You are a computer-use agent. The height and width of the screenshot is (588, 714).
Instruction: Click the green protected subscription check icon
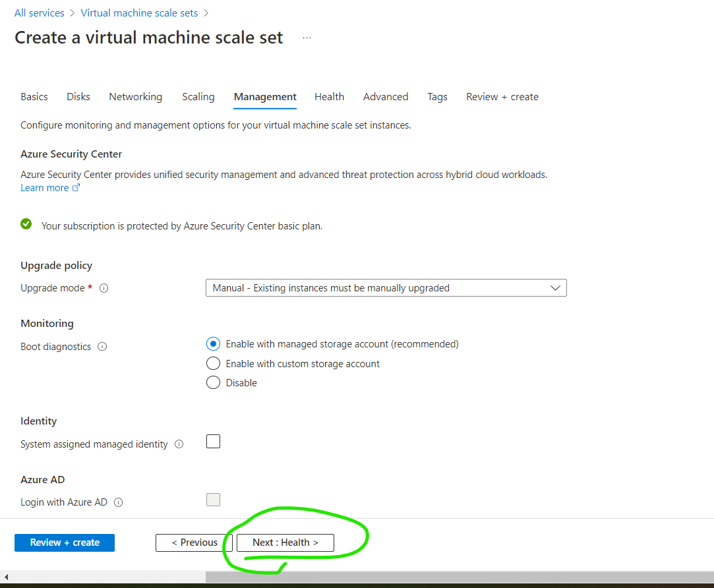[x=26, y=224]
